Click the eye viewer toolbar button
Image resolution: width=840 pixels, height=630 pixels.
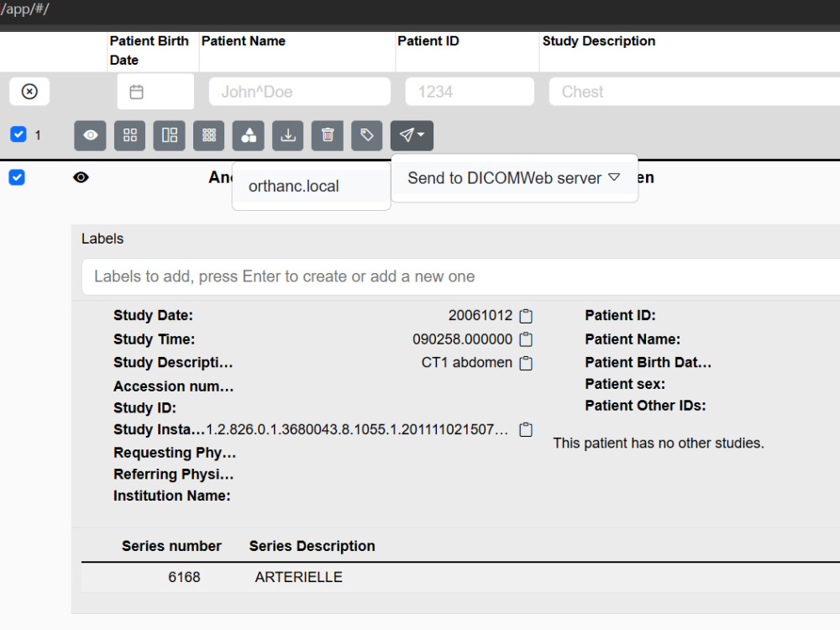[90, 135]
